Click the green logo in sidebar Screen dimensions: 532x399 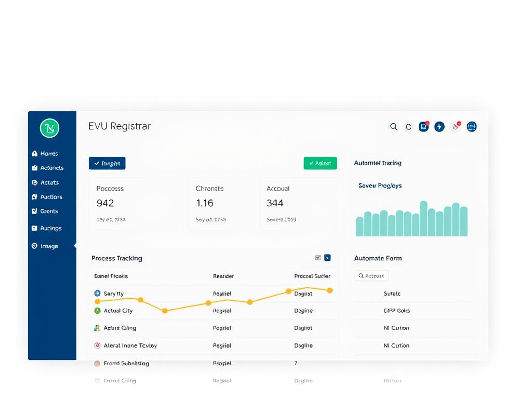coord(49,128)
